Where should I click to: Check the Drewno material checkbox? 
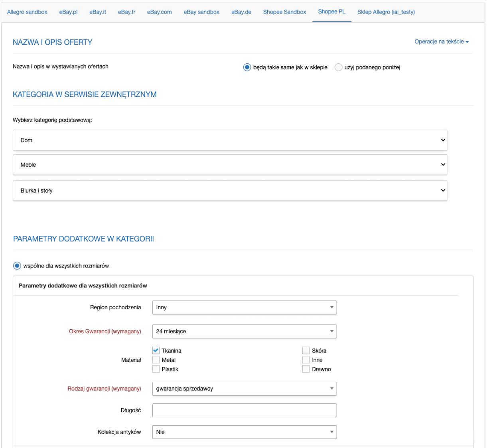click(306, 369)
